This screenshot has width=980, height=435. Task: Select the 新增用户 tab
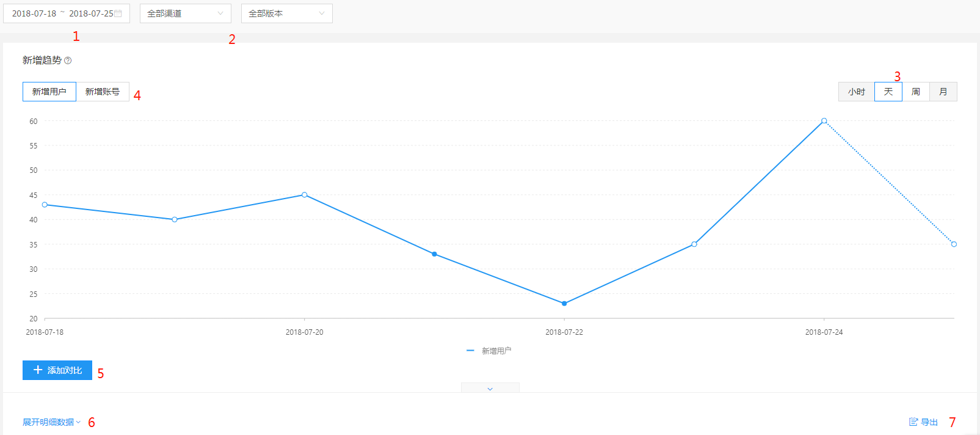point(49,92)
